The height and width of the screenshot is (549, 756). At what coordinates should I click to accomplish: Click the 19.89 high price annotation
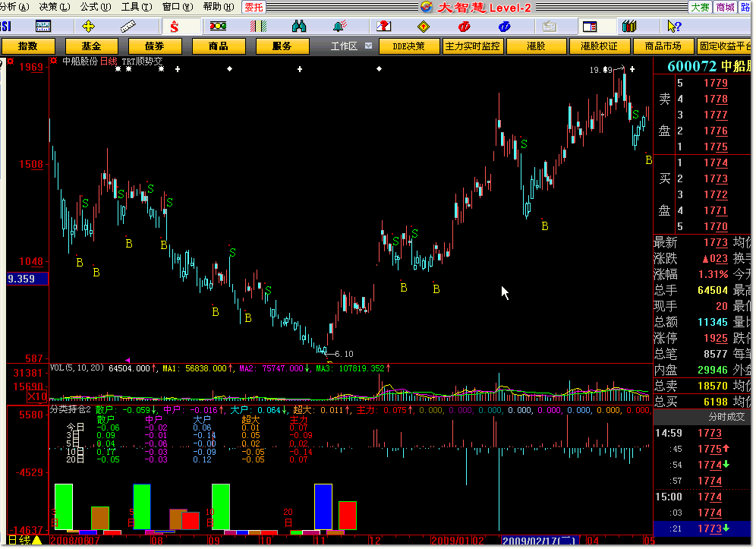(600, 70)
